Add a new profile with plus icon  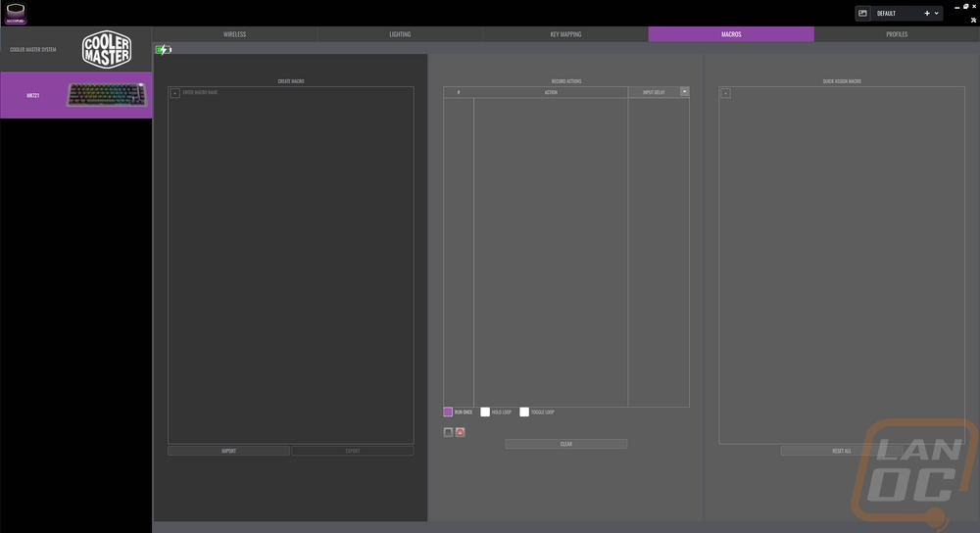(927, 14)
